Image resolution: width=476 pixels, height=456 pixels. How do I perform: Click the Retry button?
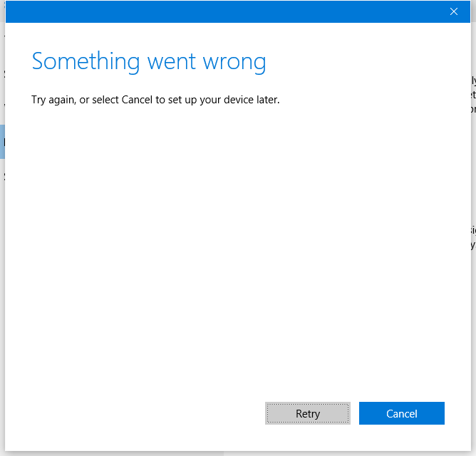click(308, 413)
